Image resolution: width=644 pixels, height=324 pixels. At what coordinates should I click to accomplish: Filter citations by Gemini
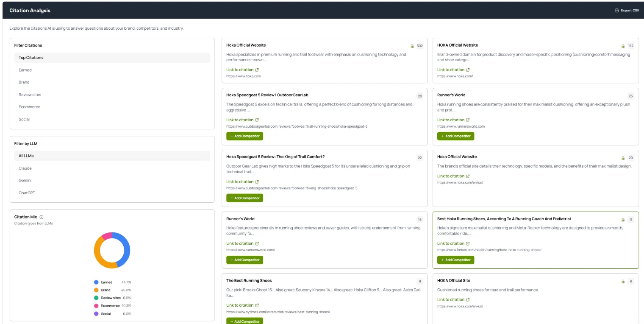[112, 181]
